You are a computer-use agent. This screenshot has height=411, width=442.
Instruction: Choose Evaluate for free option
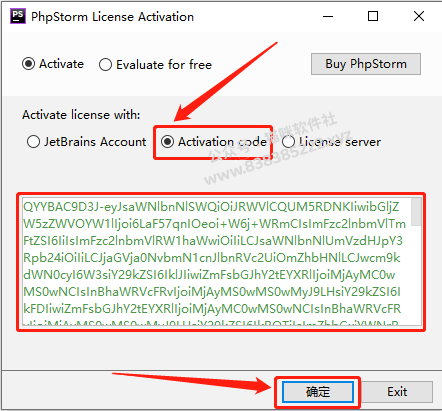(x=155, y=64)
